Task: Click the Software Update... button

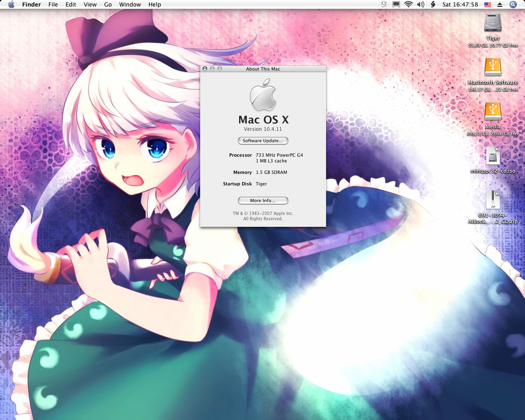Action: tap(263, 141)
